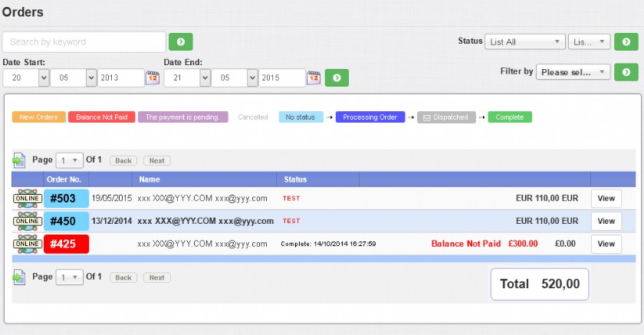
Task: Open the top Page number dropdown
Action: 70,160
